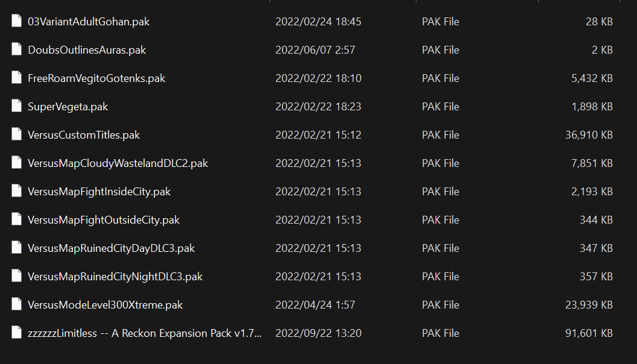
Task: Select the file icon for VersusModeLevel300Xtreme.pak
Action: [16, 304]
